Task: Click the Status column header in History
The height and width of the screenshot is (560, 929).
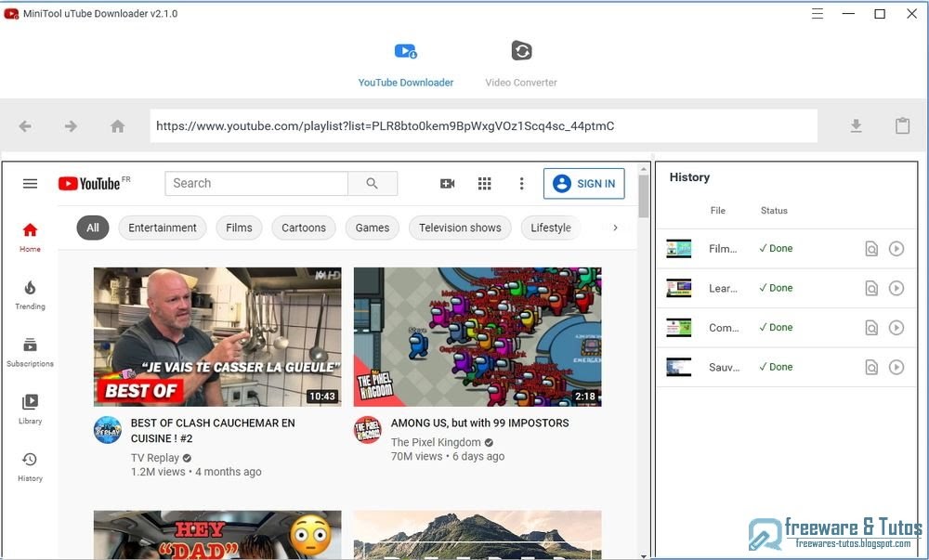Action: click(x=774, y=211)
